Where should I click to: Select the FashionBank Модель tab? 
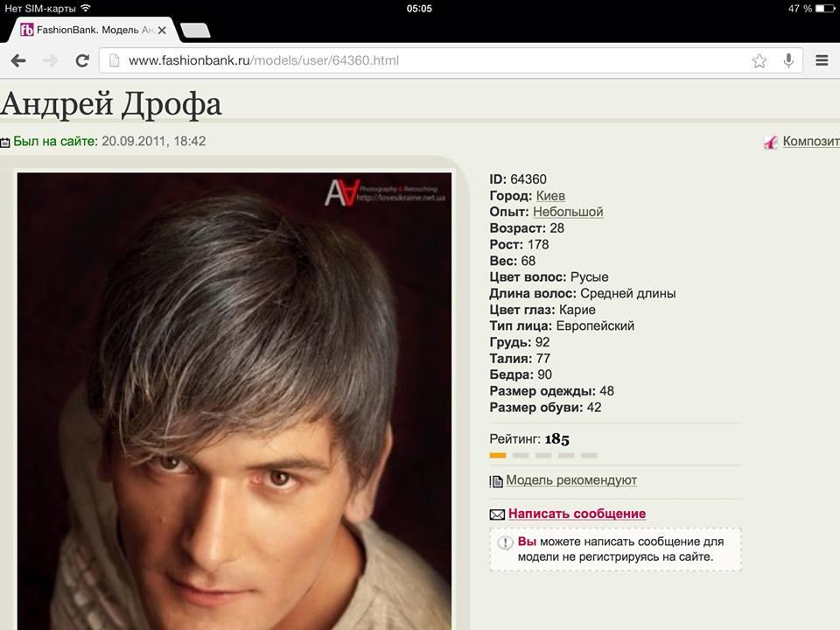coord(94,30)
